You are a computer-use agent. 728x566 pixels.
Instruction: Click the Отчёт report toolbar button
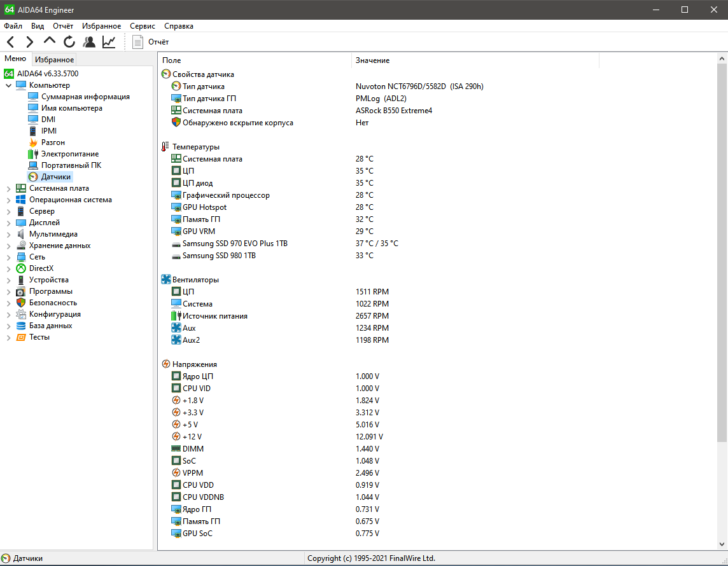150,42
